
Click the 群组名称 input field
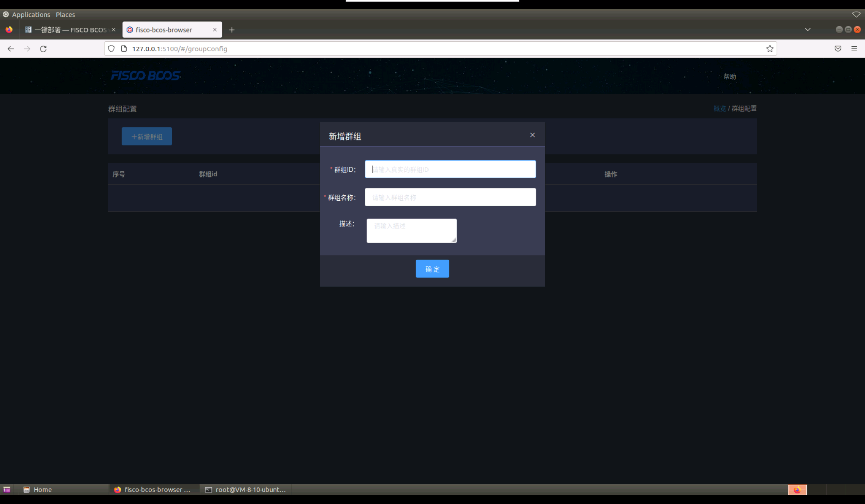(x=450, y=197)
